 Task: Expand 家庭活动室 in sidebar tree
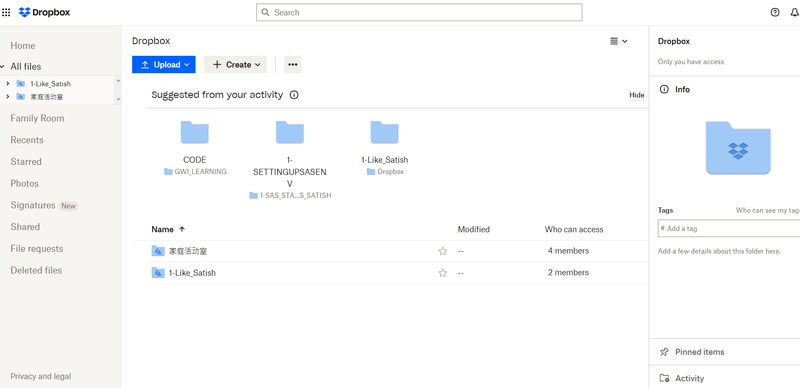(x=8, y=96)
